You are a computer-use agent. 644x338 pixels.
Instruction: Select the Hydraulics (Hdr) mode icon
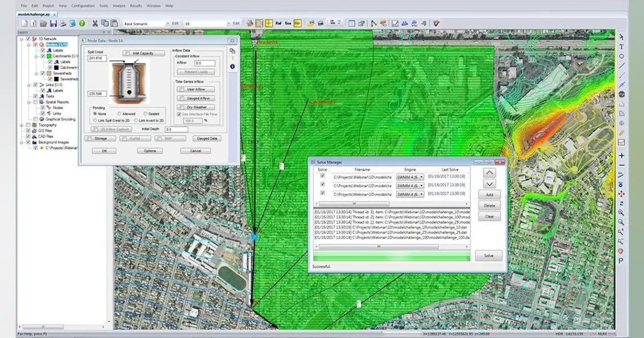297,23
